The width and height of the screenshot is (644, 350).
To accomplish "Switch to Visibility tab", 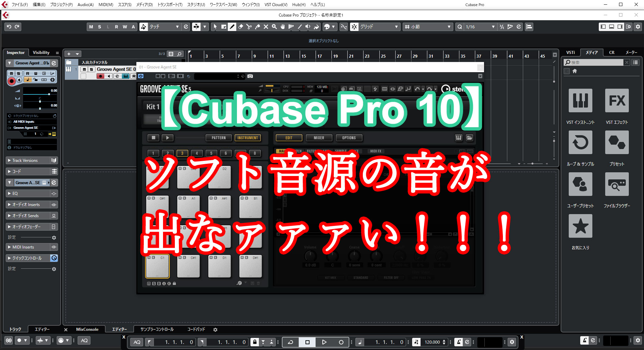I will 41,53.
